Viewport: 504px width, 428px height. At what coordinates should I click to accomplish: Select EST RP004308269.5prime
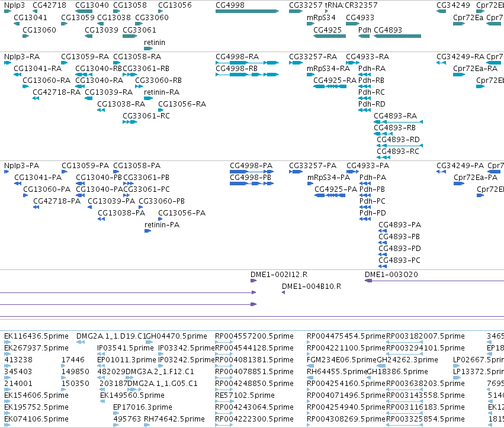point(346,419)
